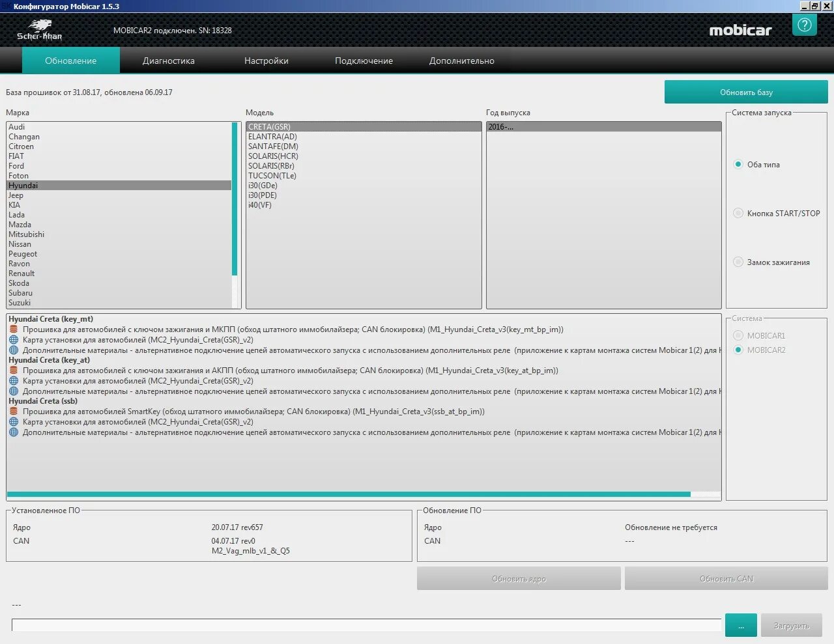Select Mazda in the brand list
The image size is (834, 644).
[119, 225]
